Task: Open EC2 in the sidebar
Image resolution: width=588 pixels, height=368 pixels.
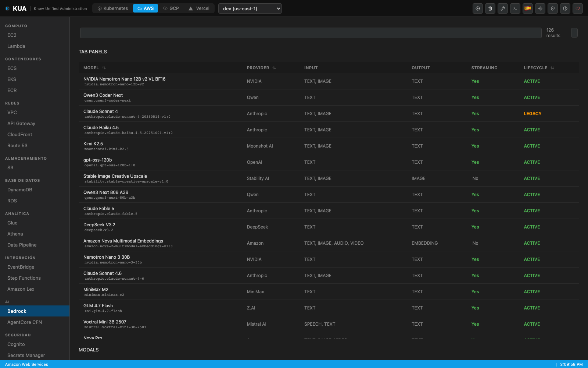Action: [35, 35]
